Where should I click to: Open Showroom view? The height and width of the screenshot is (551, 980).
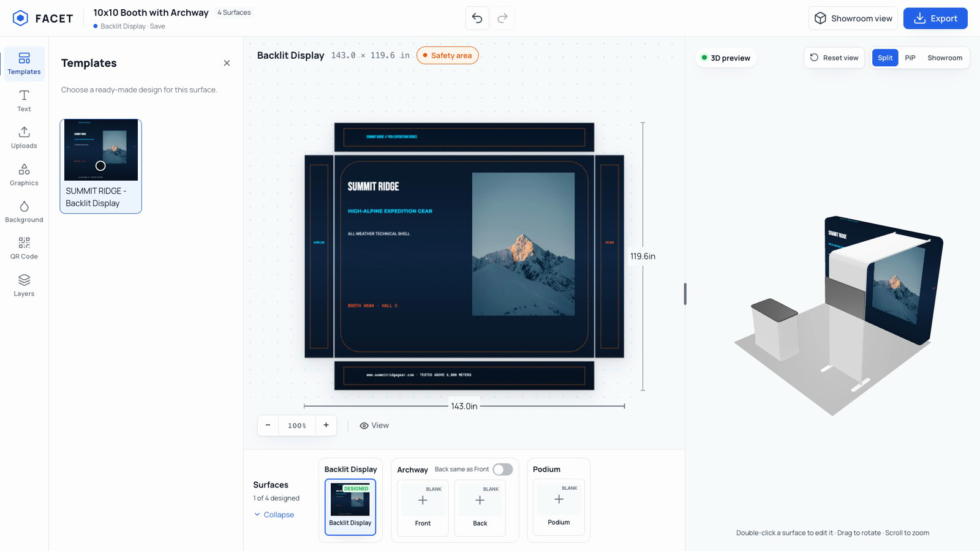[x=853, y=18]
